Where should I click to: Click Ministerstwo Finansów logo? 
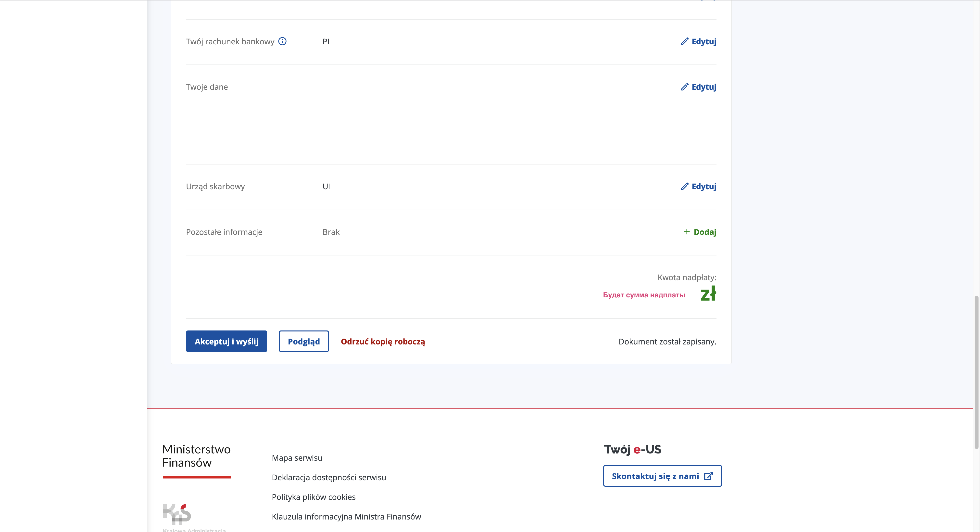tap(196, 460)
